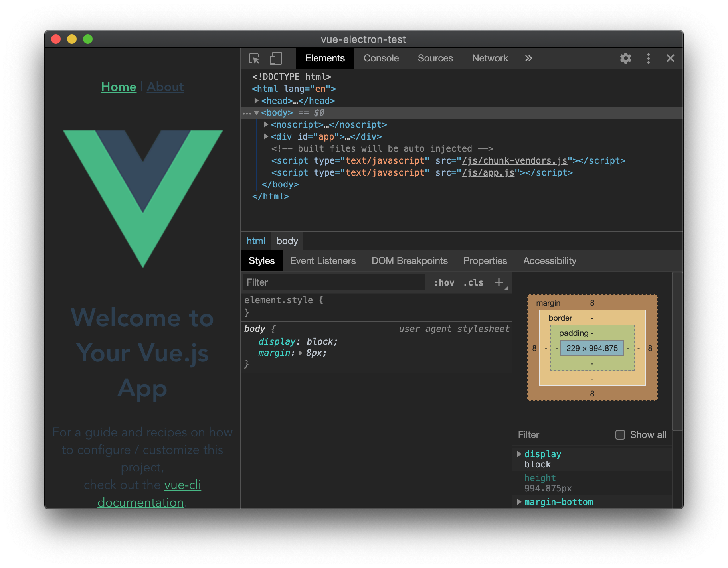Select html in the breadcrumb bar
This screenshot has width=728, height=568.
click(x=256, y=241)
